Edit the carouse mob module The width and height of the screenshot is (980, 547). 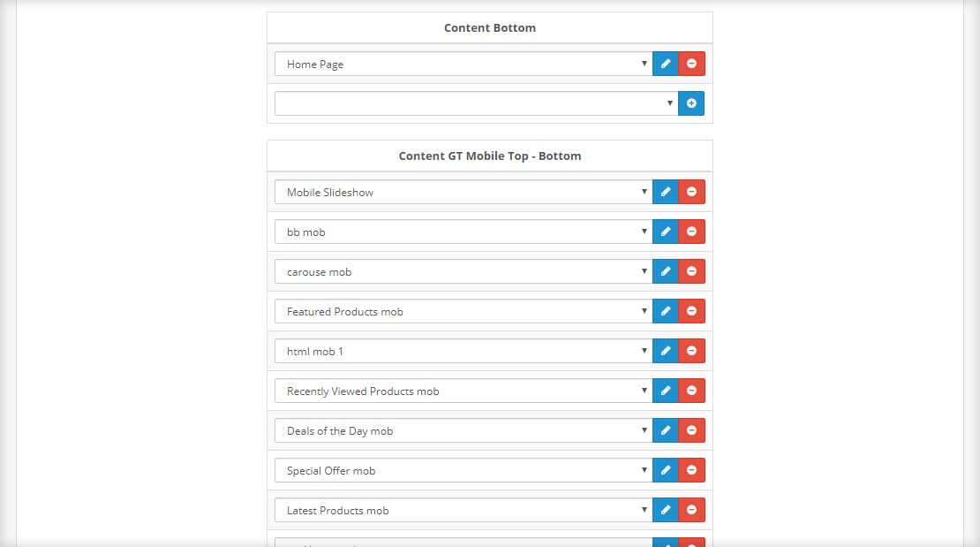point(666,271)
